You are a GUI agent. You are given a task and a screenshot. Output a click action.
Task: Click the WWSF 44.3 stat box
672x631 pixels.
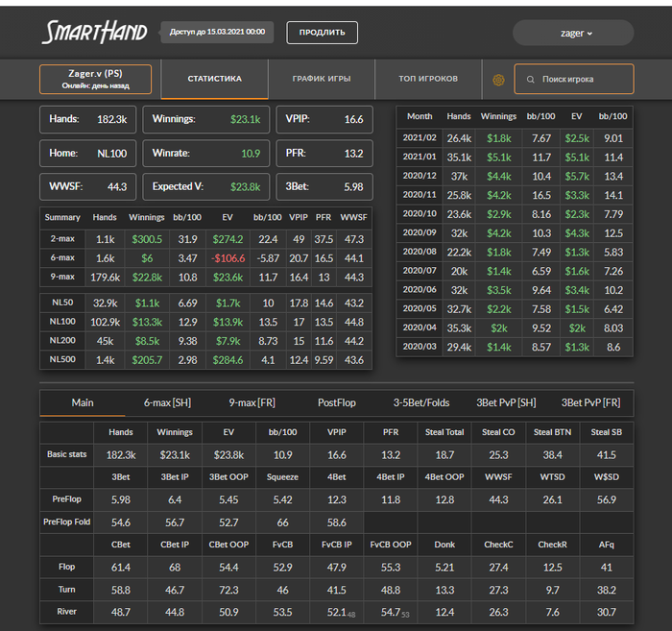coord(88,187)
